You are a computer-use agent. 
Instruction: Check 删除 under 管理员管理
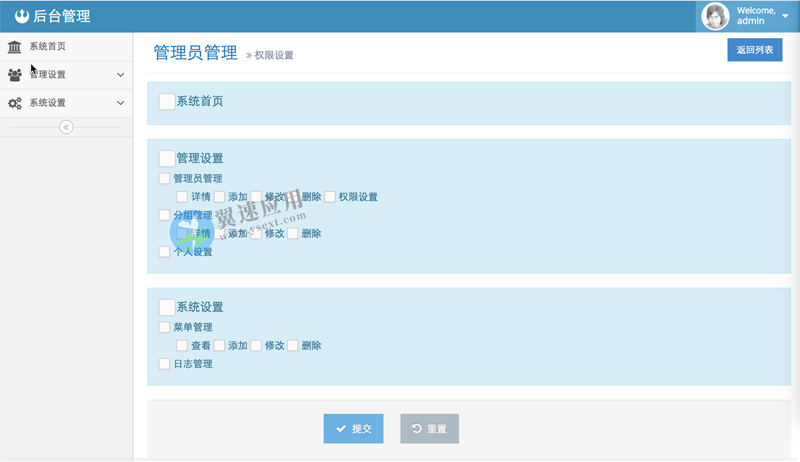(x=292, y=197)
